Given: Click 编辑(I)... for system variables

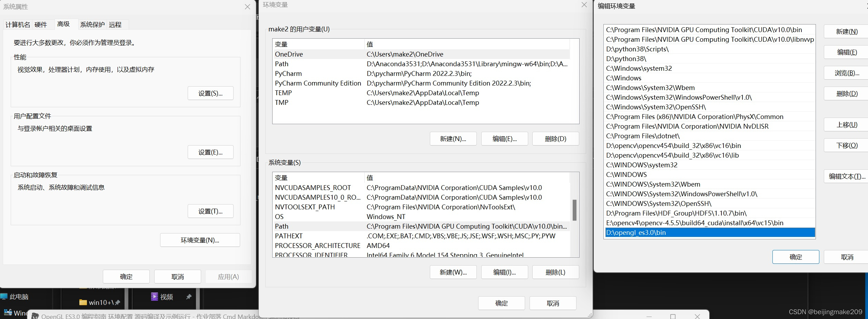Looking at the screenshot, I should [x=504, y=272].
